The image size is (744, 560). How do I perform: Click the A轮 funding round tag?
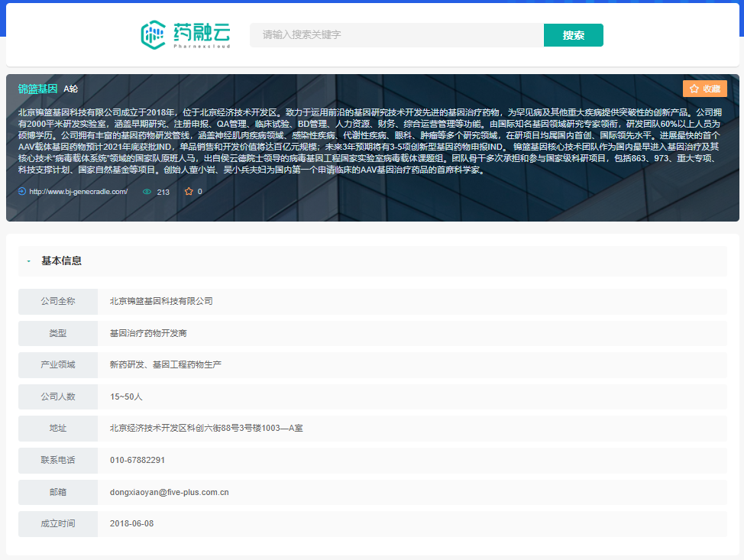point(71,89)
